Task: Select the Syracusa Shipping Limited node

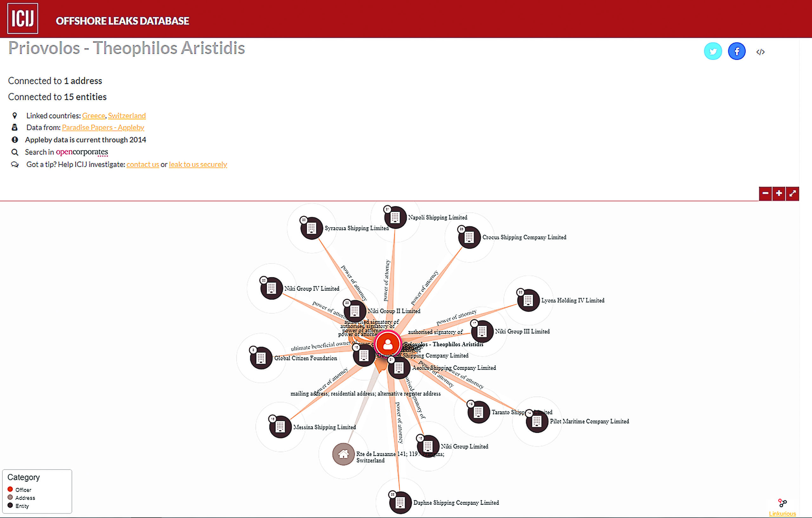Action: [311, 228]
